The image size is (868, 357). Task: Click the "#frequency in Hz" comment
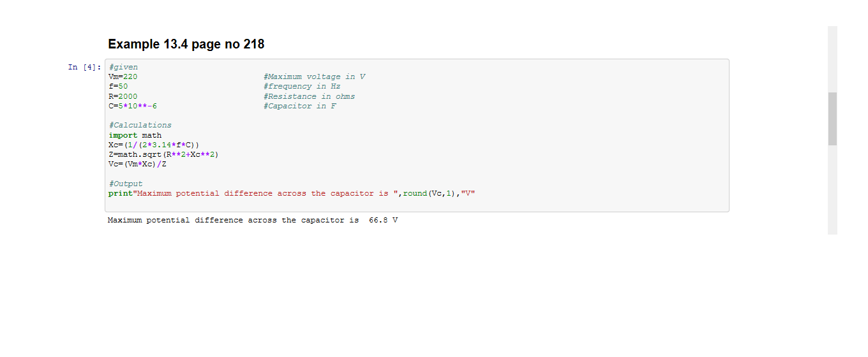pos(301,86)
